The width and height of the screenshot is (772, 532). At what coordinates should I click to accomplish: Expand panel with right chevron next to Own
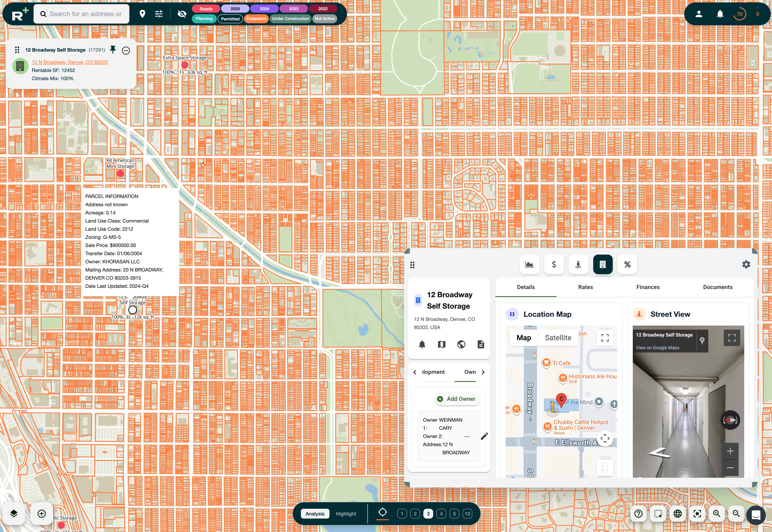coord(483,372)
